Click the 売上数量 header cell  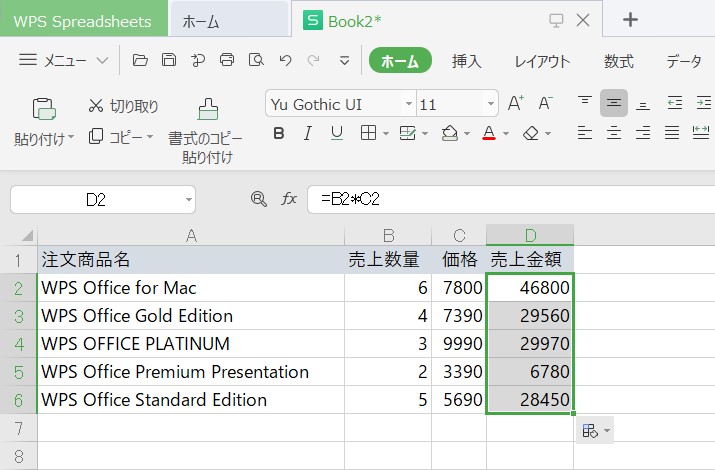[388, 259]
